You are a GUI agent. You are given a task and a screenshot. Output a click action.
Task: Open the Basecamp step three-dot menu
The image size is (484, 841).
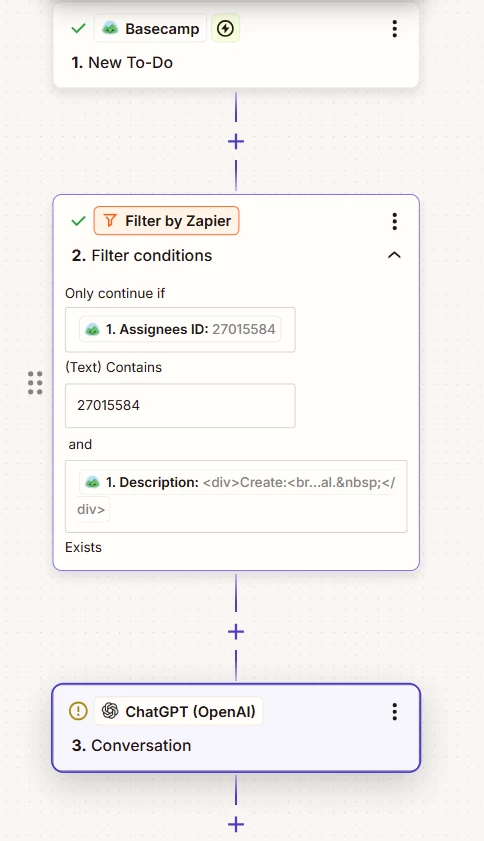click(394, 28)
